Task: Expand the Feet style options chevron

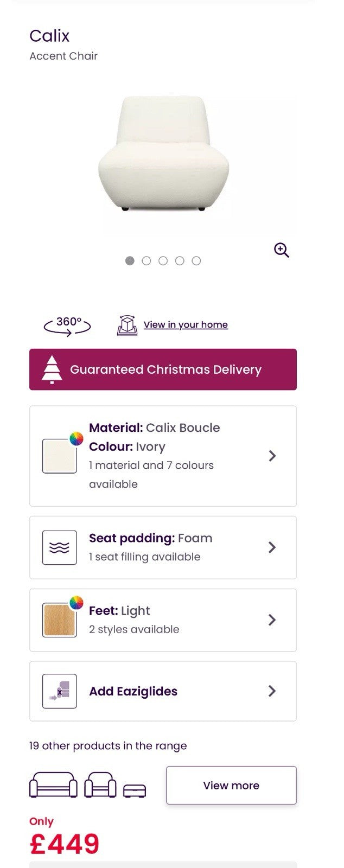Action: click(272, 620)
